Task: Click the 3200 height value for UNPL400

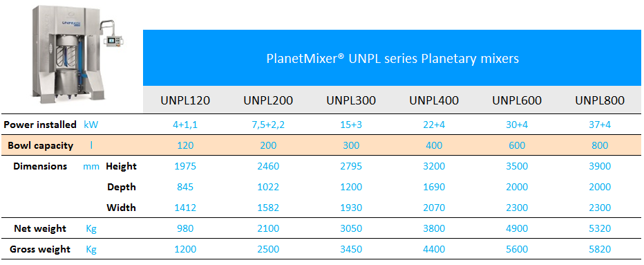Action: coord(434,167)
